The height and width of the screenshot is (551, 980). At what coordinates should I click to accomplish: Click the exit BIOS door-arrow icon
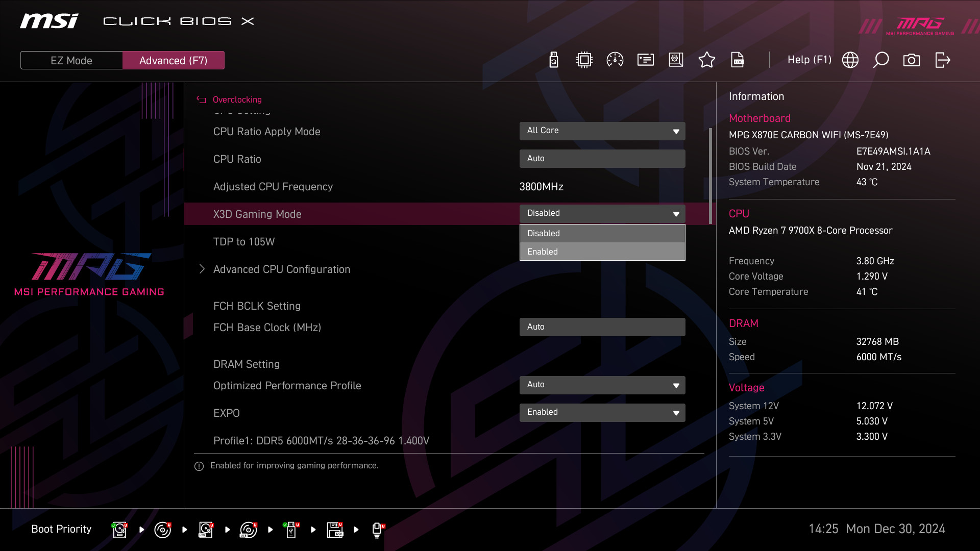click(x=943, y=60)
